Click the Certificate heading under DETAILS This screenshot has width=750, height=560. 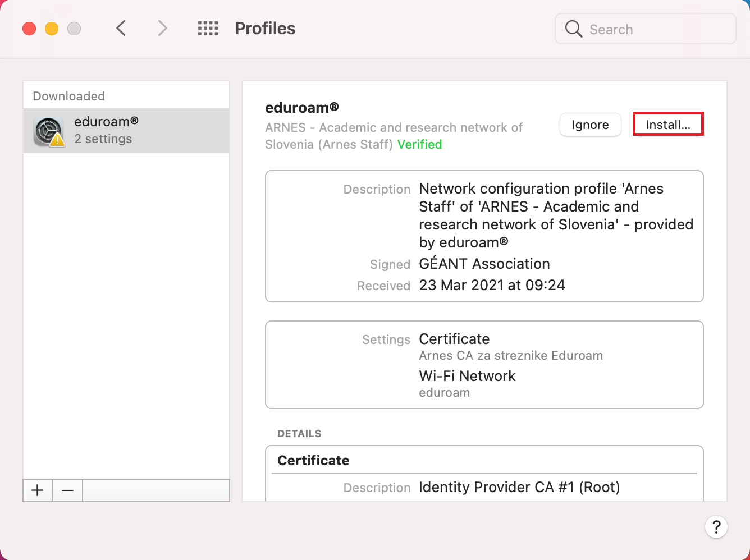pos(313,460)
